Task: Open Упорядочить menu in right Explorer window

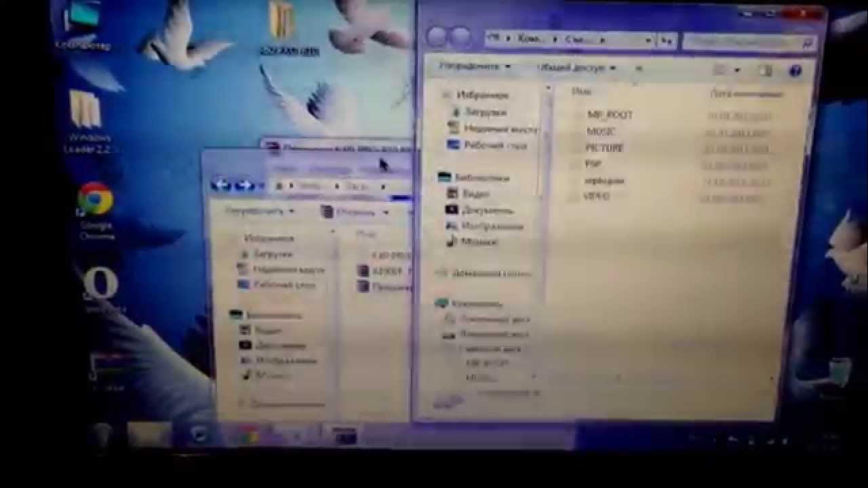Action: (x=474, y=66)
